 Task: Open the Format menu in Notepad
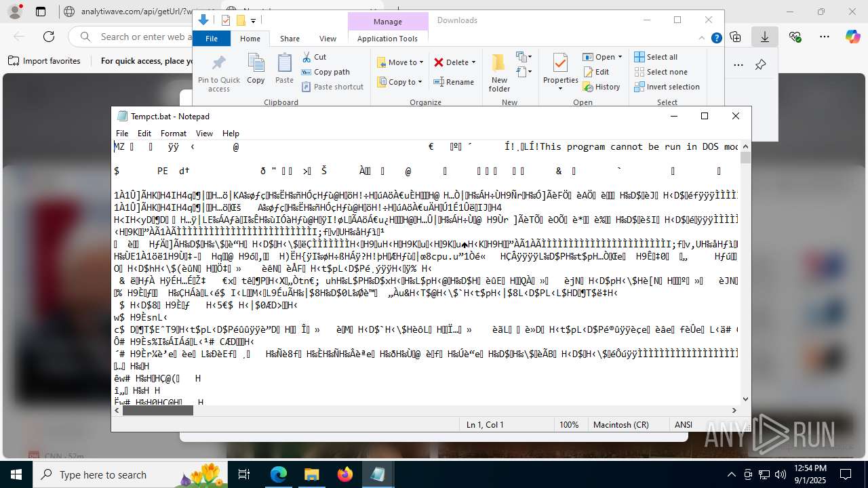[x=174, y=134]
